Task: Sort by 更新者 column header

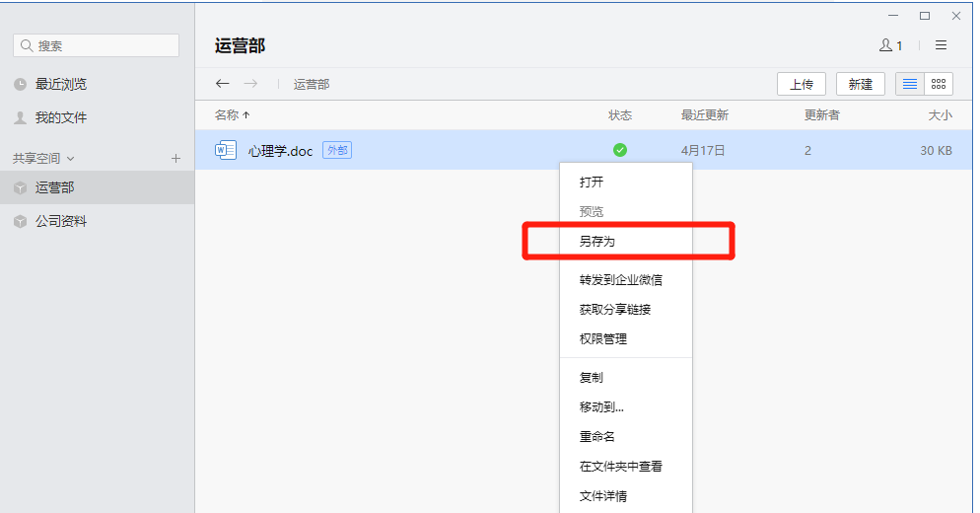Action: (822, 115)
